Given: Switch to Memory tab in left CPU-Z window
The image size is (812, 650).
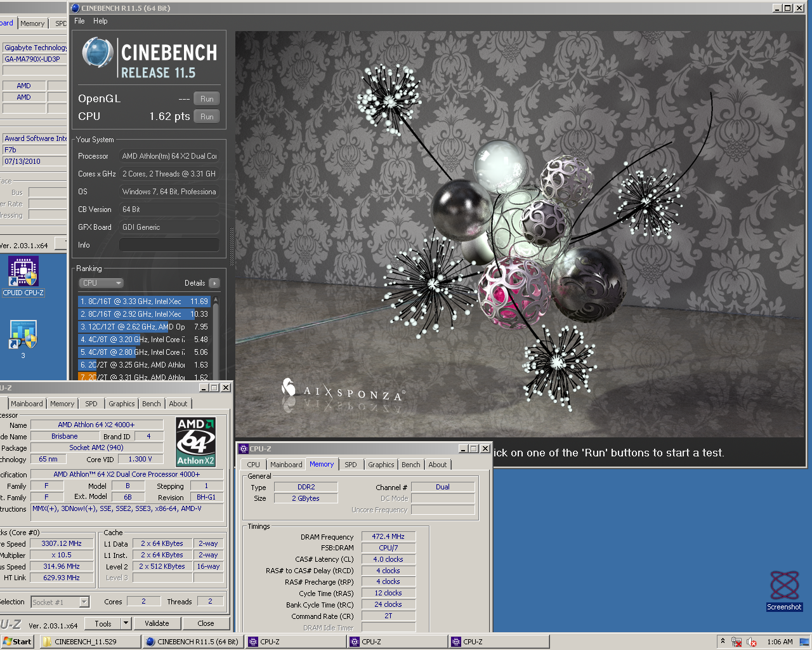Looking at the screenshot, I should (x=62, y=404).
